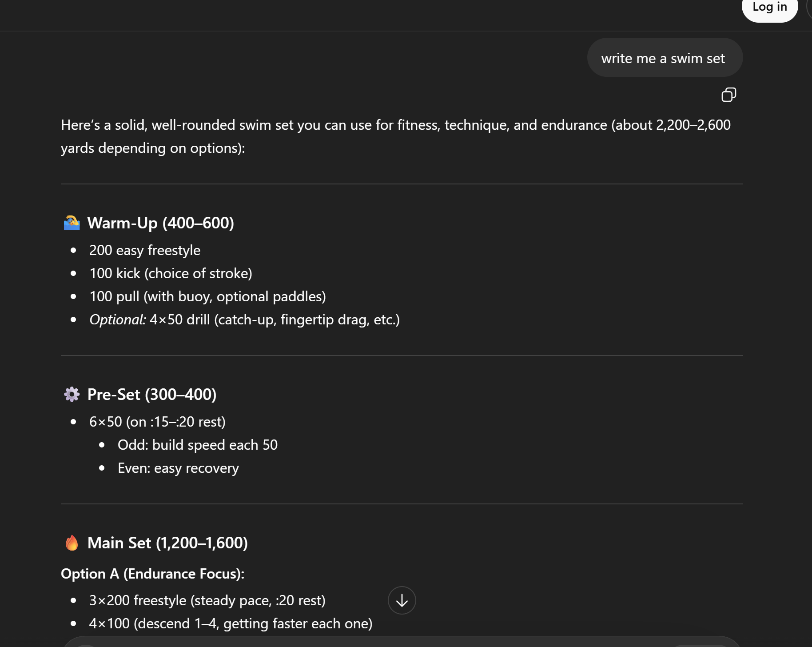Click the "6×50 (on :15–:20 rest)" line

coord(157,422)
